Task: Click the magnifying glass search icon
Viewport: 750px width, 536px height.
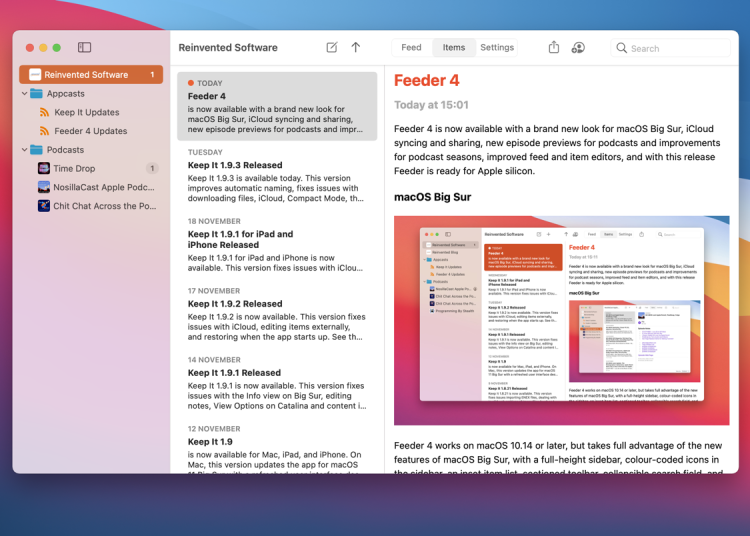Action: pos(622,48)
